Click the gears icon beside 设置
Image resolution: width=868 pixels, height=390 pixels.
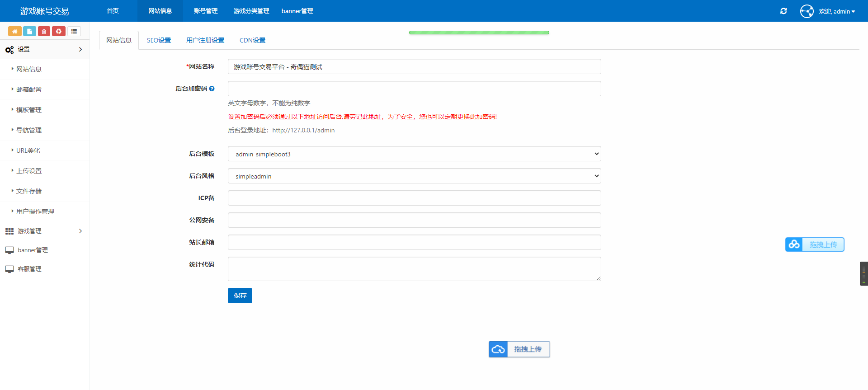tap(9, 50)
